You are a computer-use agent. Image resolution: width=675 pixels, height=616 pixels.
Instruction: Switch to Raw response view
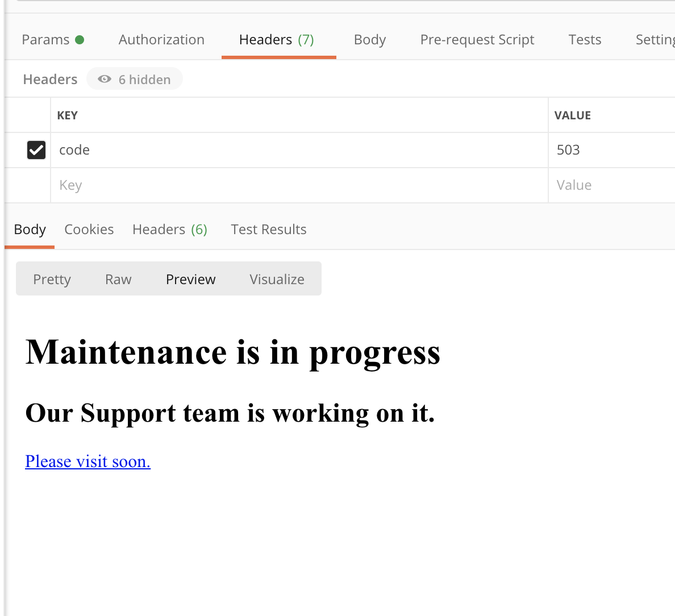[x=118, y=278]
